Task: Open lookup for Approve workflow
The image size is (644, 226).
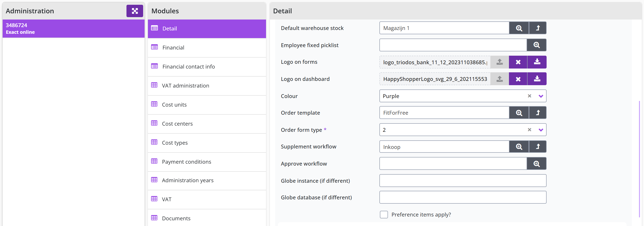Action: click(537, 164)
